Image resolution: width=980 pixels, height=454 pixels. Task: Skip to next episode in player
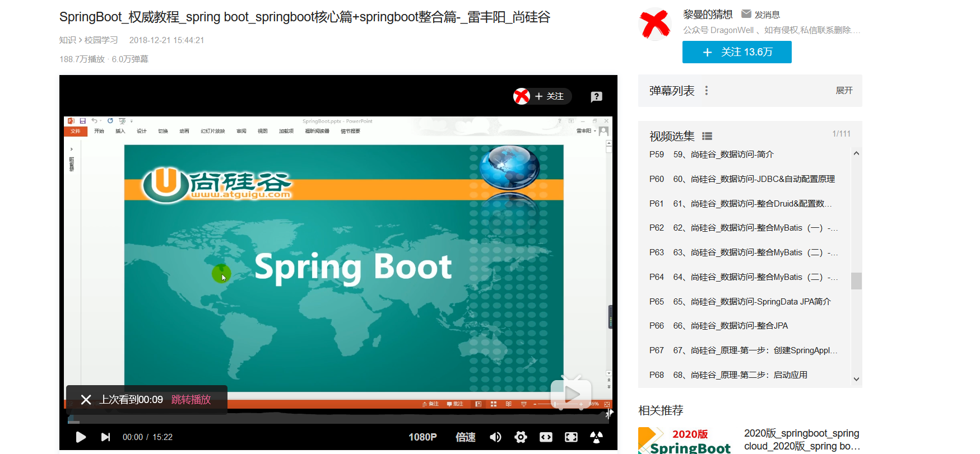click(105, 437)
